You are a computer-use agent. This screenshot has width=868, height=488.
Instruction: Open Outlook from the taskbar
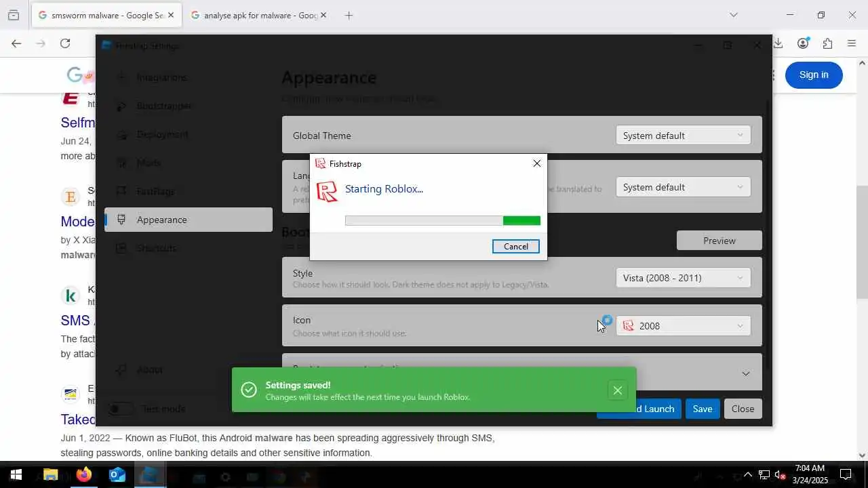(117, 474)
